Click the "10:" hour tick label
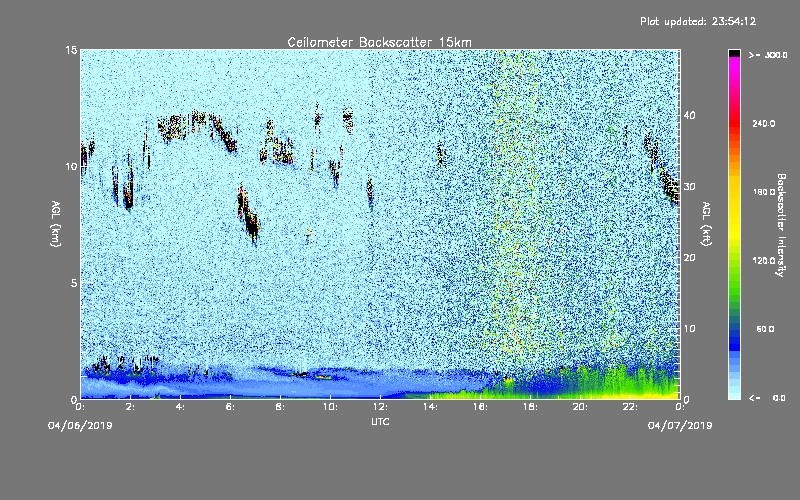 pyautogui.click(x=330, y=407)
